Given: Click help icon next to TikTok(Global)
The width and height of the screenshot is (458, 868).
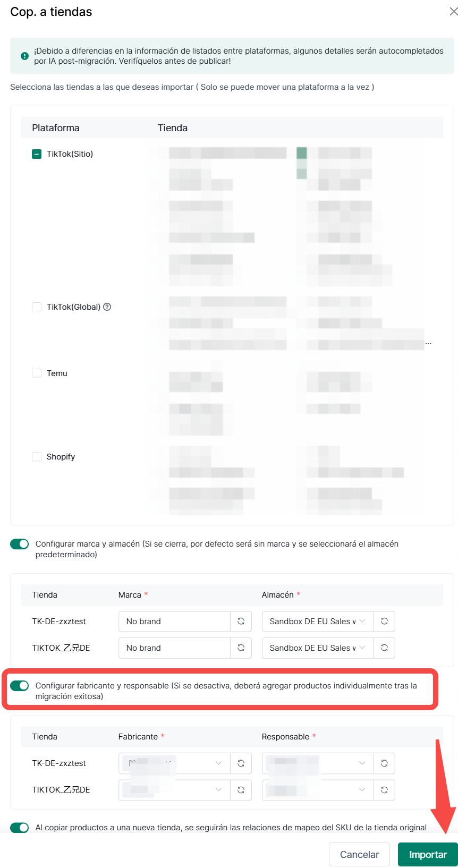Looking at the screenshot, I should point(107,307).
